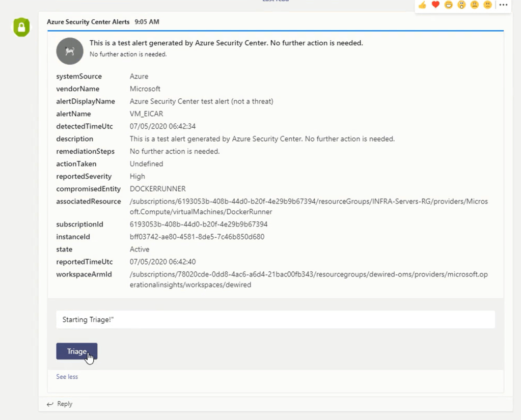Click the workspaceArmId path value

tap(309, 279)
